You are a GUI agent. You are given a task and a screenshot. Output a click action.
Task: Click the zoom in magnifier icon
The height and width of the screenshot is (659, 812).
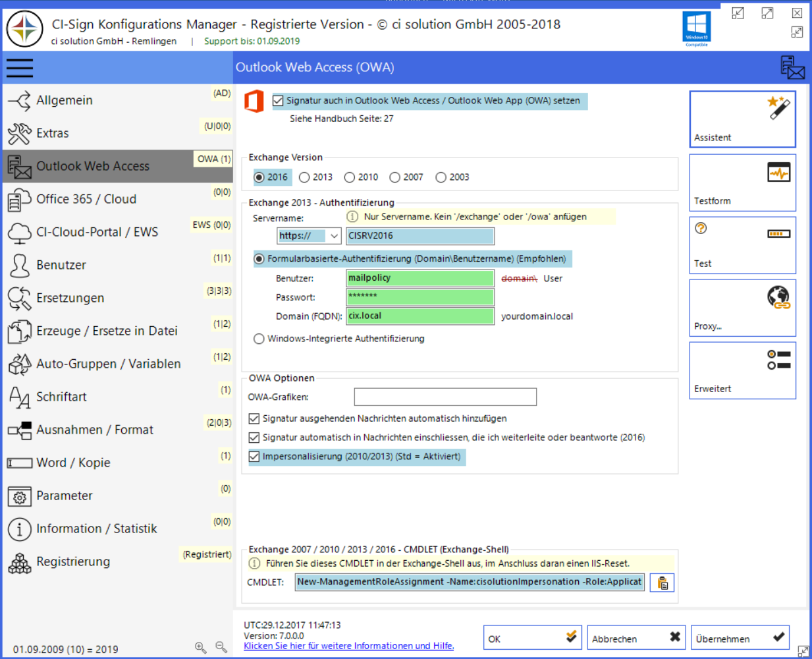[x=201, y=648]
